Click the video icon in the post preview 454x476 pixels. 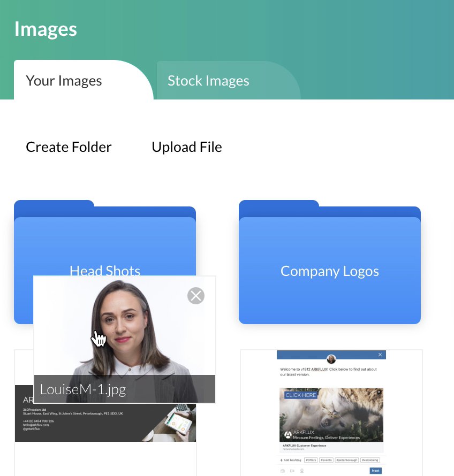292,471
